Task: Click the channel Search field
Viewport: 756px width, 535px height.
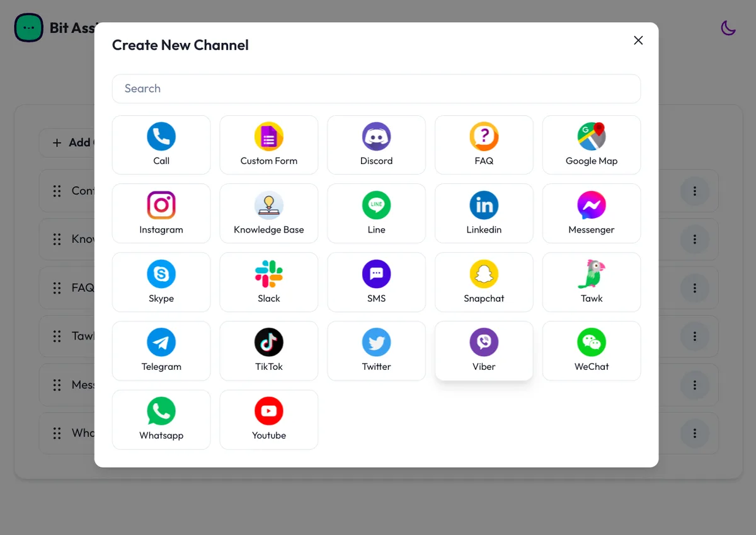Action: (x=377, y=89)
